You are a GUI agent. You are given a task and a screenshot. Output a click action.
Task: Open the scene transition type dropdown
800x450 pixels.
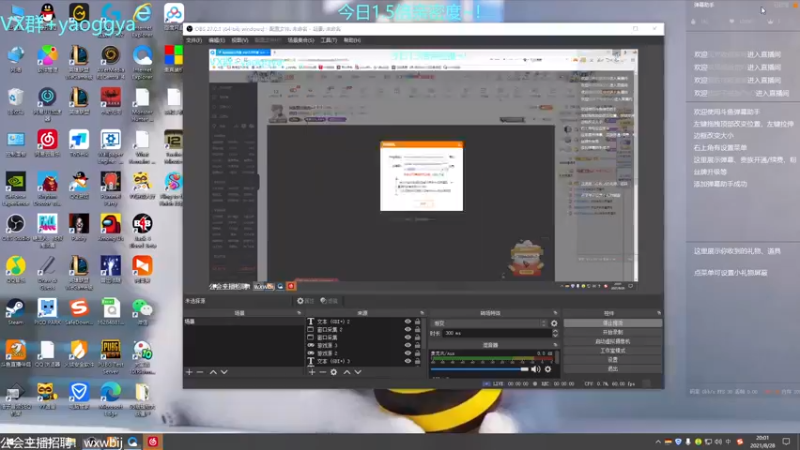pos(489,323)
